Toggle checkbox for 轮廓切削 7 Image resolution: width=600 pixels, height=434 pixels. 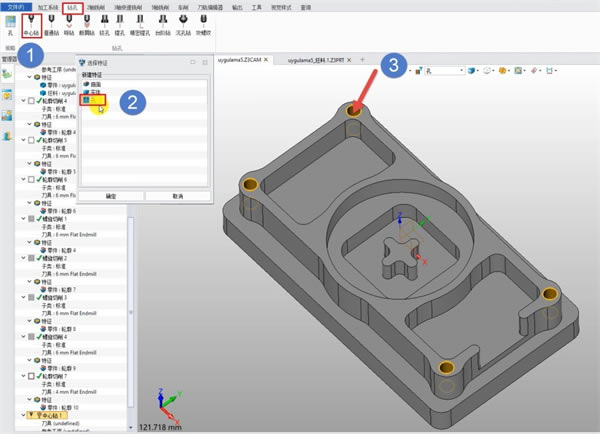click(x=31, y=376)
